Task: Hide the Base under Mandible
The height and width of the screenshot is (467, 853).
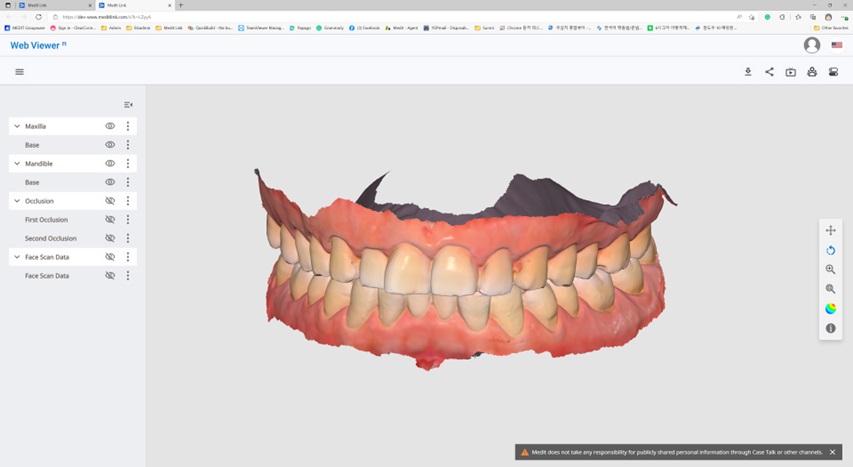Action: [x=110, y=182]
